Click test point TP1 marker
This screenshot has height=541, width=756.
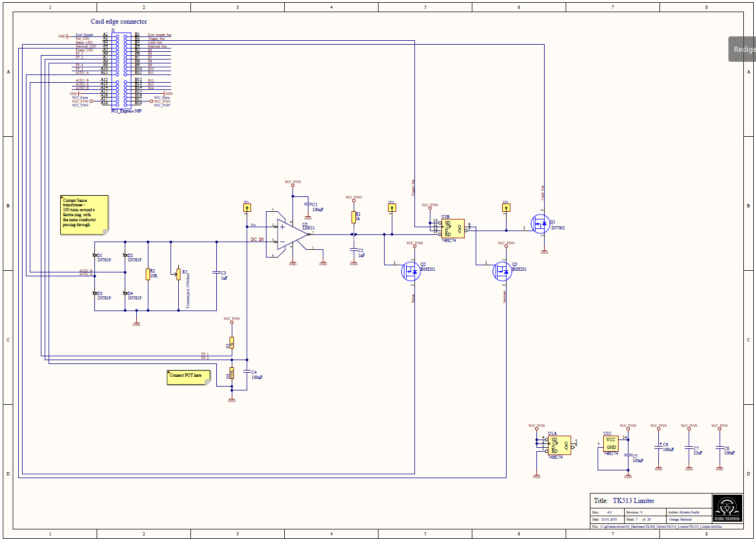247,208
